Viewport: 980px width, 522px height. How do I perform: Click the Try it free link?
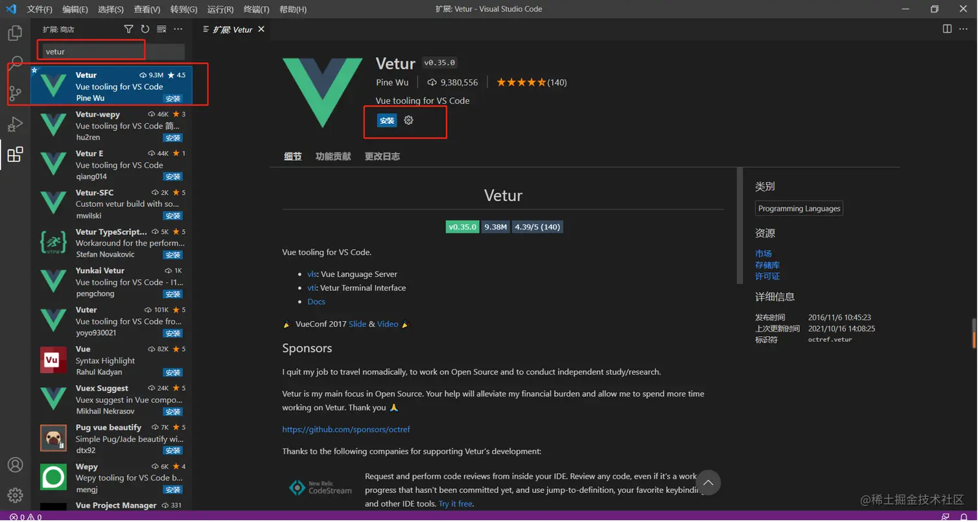[456, 504]
